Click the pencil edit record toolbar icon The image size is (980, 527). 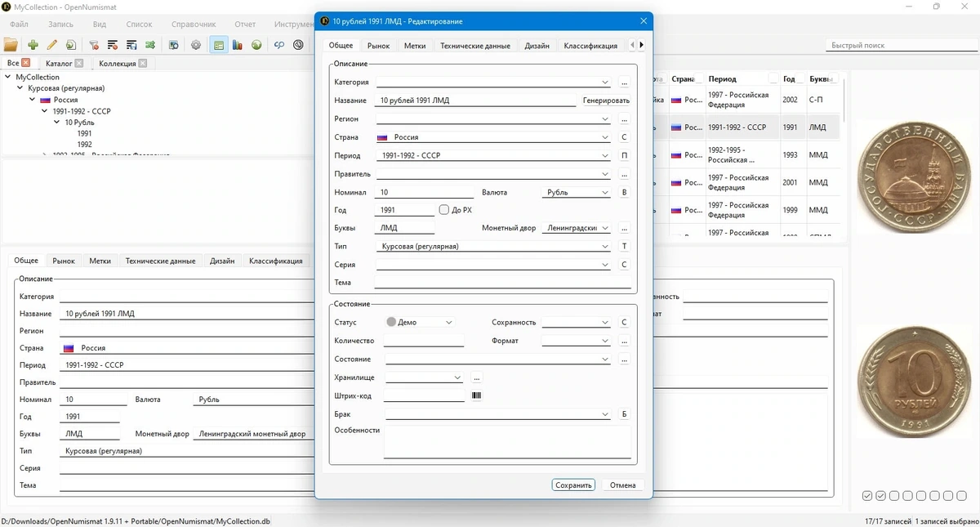click(51, 45)
